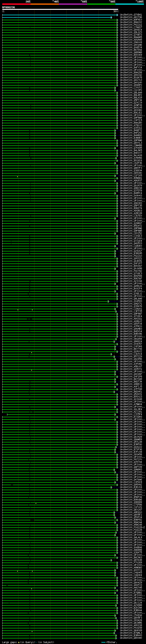The image size is (146, 644).
Task: Select hit label UniRef100_A8D8H8
Action: (x=131, y=550)
